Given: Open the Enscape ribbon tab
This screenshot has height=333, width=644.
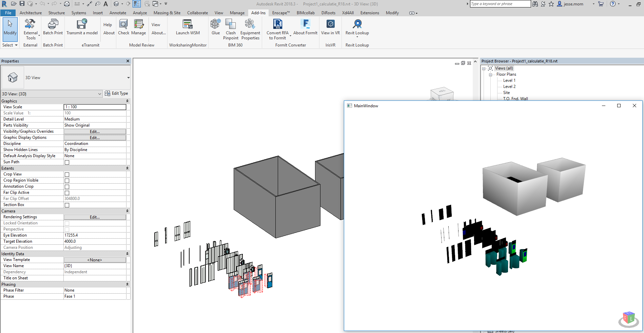Looking at the screenshot, I should pyautogui.click(x=280, y=13).
